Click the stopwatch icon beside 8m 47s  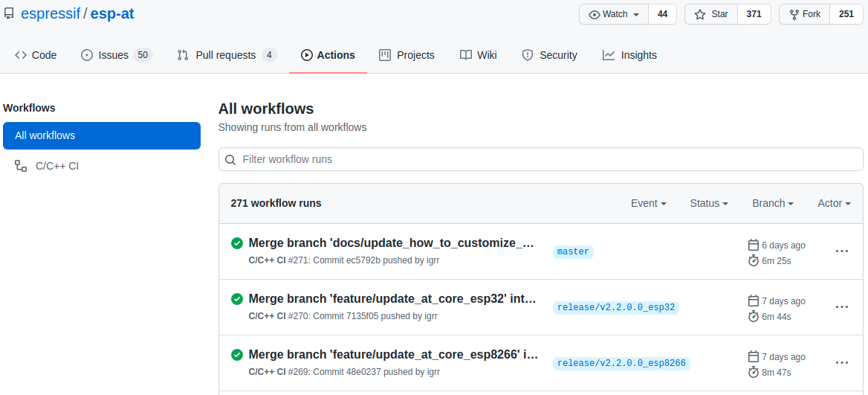pos(753,372)
